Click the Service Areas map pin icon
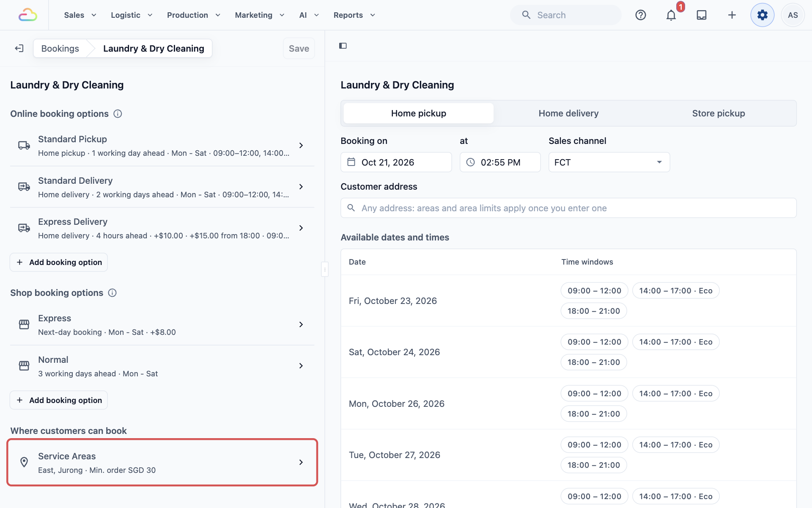The image size is (812, 508). click(24, 462)
